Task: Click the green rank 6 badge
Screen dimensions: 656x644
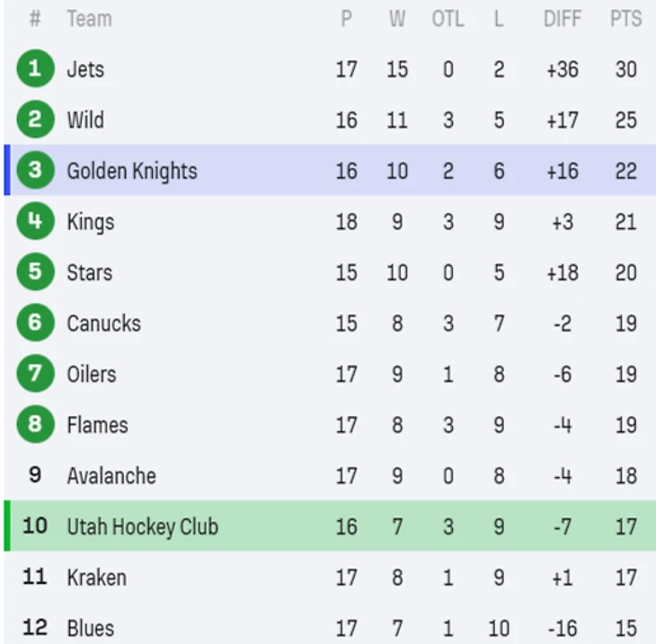Action: pyautogui.click(x=35, y=323)
